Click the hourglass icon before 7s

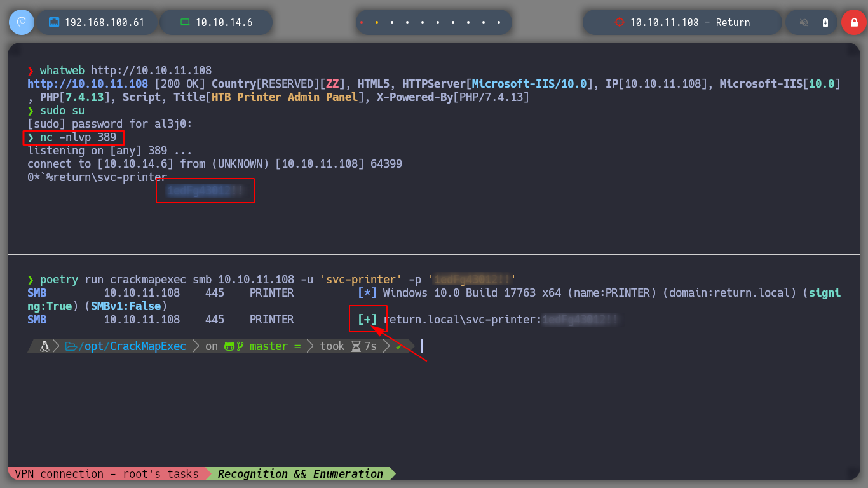click(356, 346)
